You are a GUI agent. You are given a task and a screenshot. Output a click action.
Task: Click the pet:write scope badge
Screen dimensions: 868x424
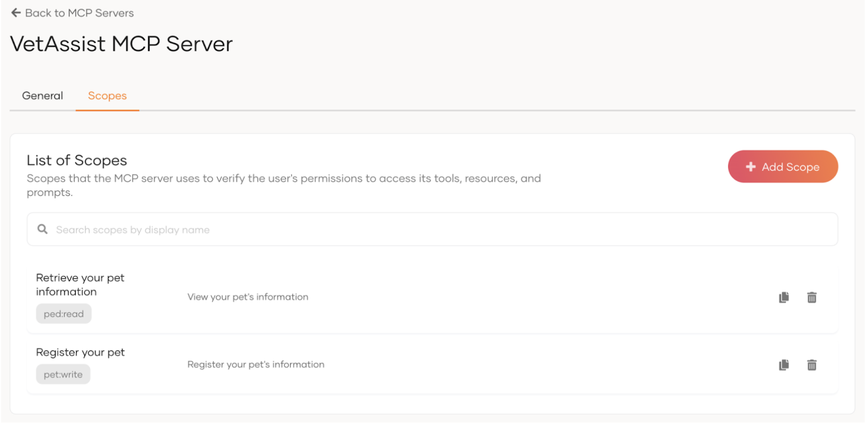[63, 374]
